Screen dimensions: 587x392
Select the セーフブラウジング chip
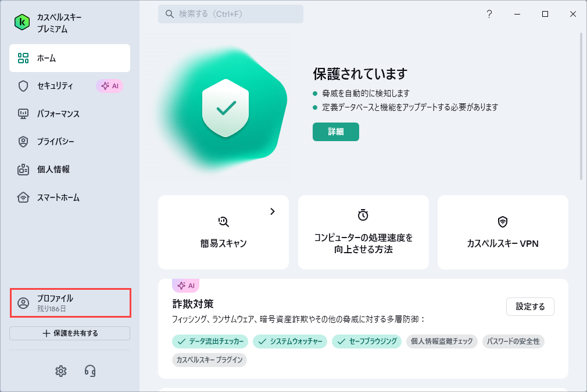(367, 341)
